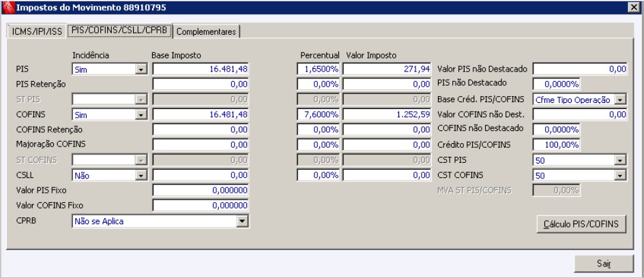Click the Cálculo PIS/COFINS button
This screenshot has height=278, width=644.
[581, 224]
